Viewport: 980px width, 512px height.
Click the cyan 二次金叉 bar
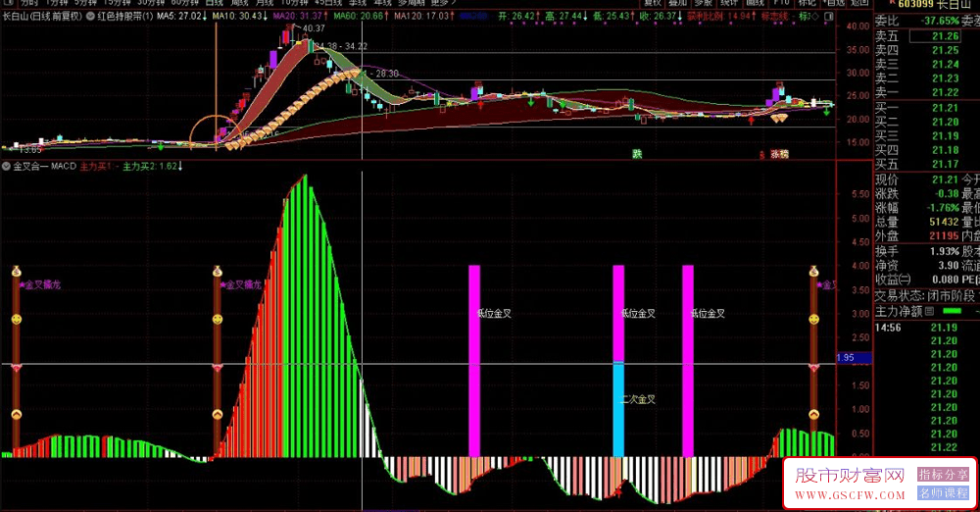(x=618, y=410)
